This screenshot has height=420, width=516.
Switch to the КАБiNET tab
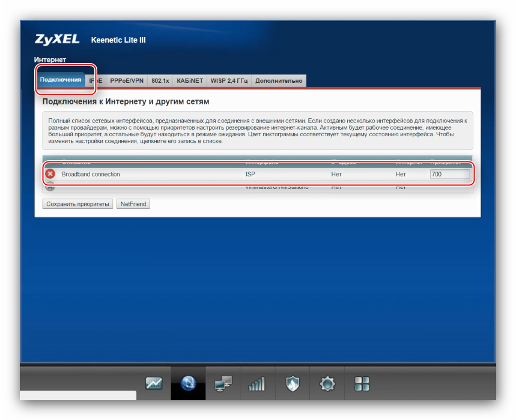pos(190,81)
